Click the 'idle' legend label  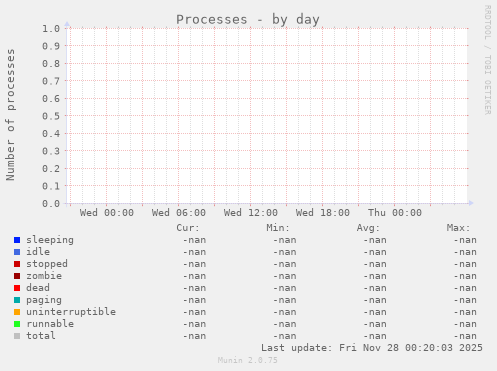pyautogui.click(x=38, y=252)
